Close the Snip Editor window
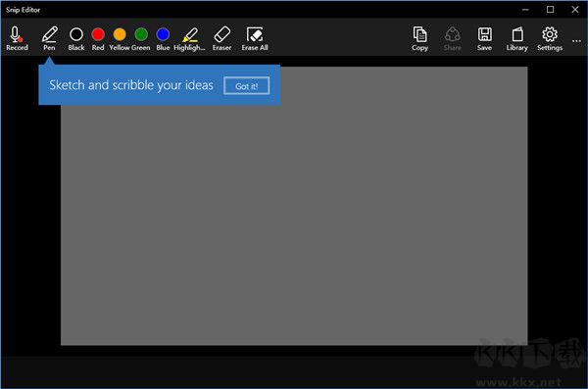Image resolution: width=588 pixels, height=389 pixels. (575, 10)
